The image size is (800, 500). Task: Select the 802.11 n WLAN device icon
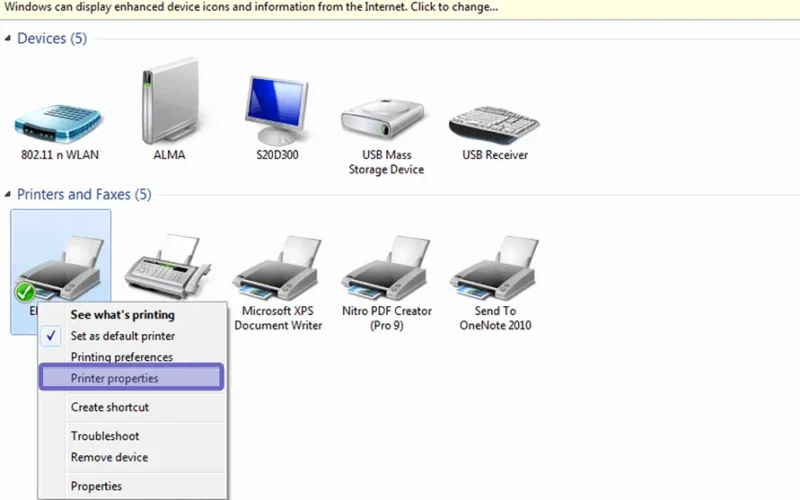[58, 123]
